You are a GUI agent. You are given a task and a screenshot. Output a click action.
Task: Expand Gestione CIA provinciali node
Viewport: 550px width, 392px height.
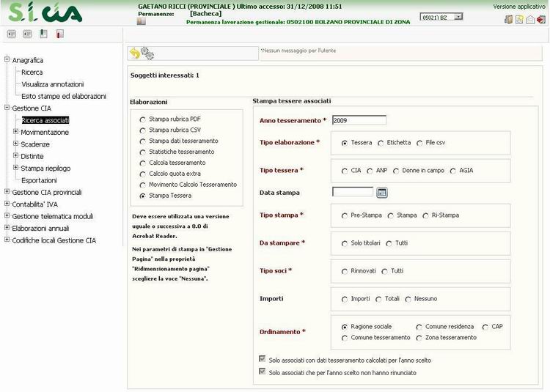(x=7, y=191)
